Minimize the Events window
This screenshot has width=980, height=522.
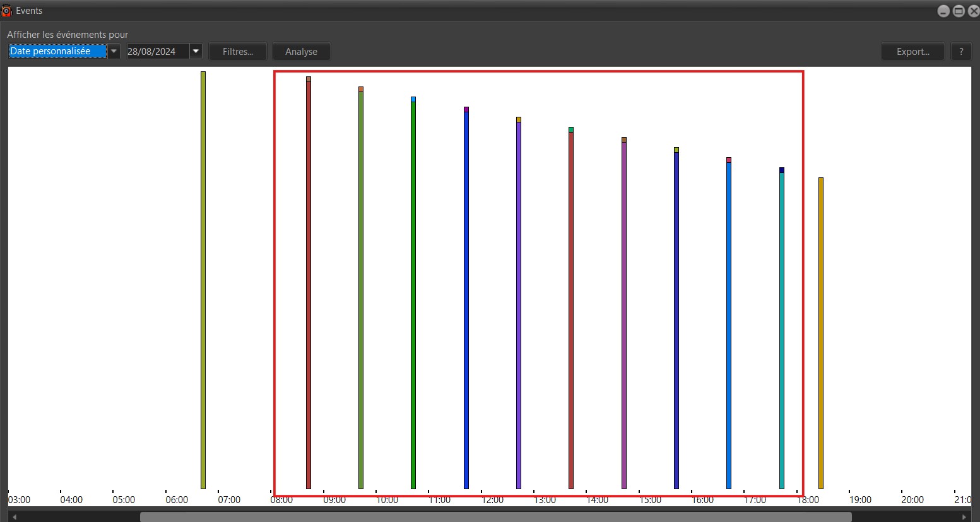click(x=943, y=11)
